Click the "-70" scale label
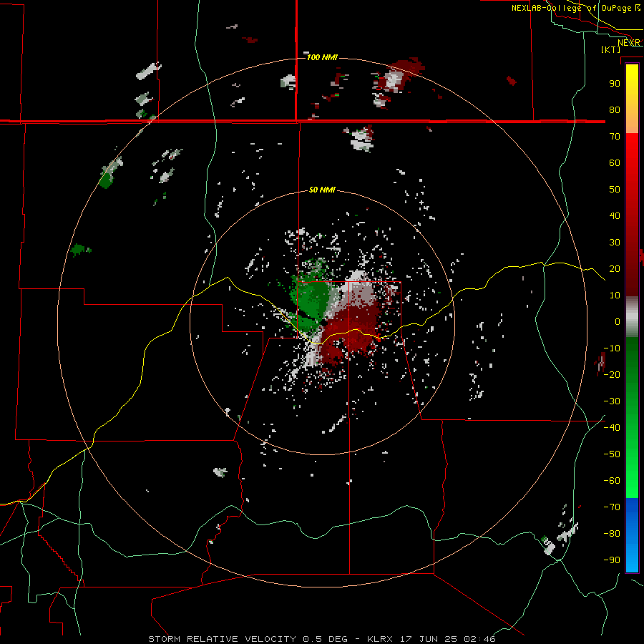 (612, 507)
